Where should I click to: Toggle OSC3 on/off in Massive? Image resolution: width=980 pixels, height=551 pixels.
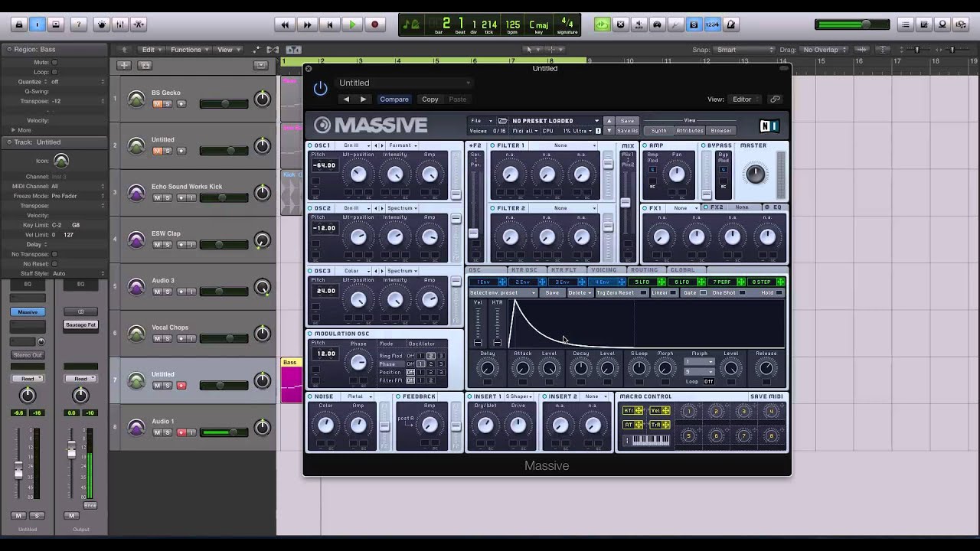[x=310, y=271]
